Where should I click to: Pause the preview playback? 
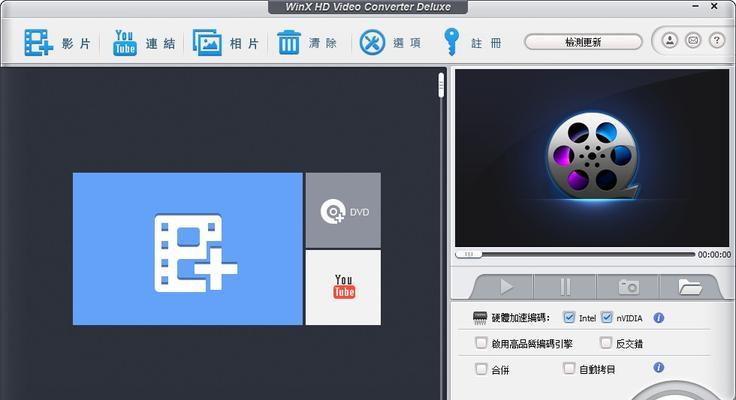click(565, 286)
